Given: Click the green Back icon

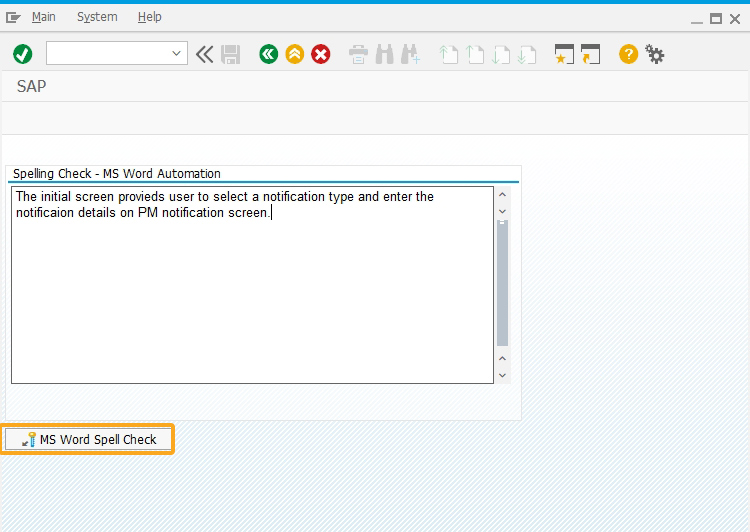Looking at the screenshot, I should point(268,54).
